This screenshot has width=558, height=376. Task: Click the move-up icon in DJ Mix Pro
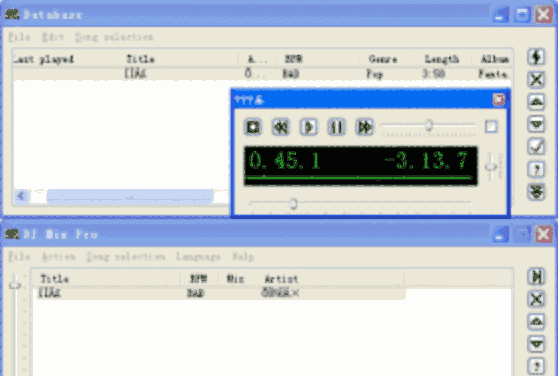[x=536, y=321]
